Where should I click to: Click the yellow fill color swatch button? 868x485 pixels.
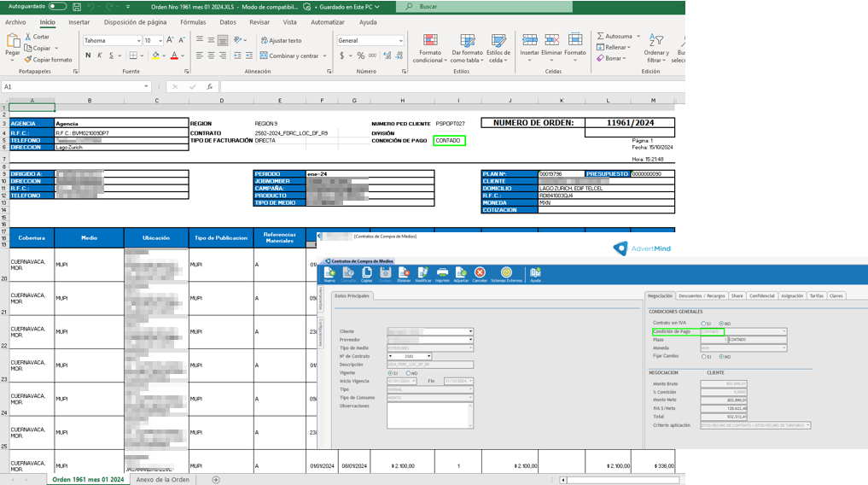click(x=155, y=56)
